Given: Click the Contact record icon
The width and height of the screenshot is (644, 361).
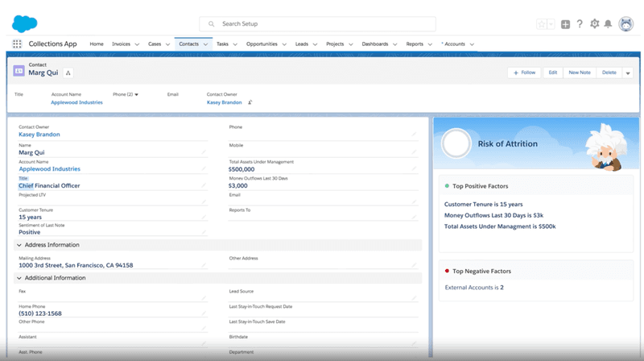Looking at the screenshot, I should (19, 71).
